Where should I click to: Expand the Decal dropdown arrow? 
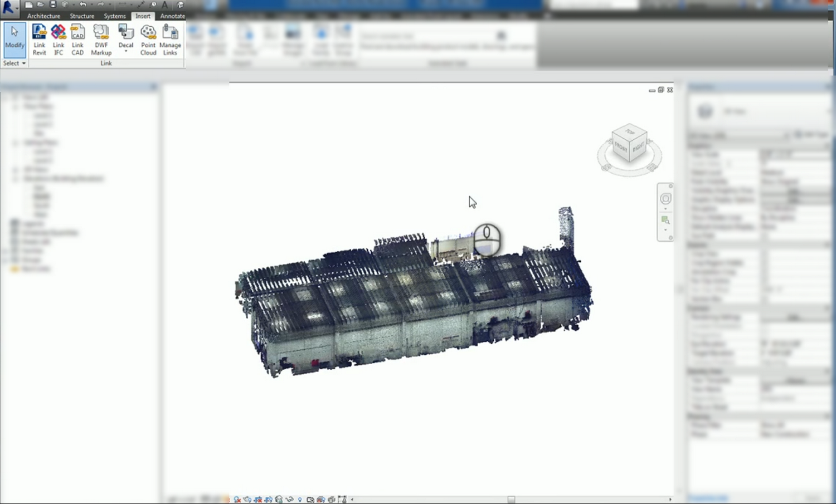(x=126, y=52)
